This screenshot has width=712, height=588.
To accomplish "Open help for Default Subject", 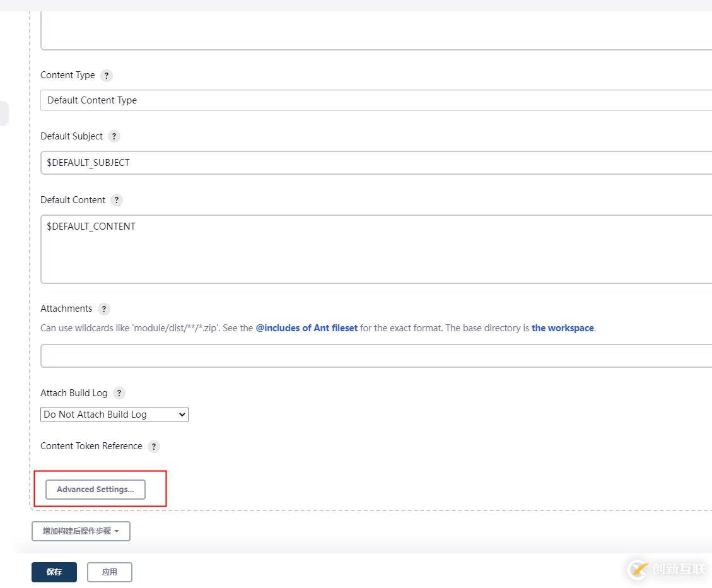I will pyautogui.click(x=114, y=136).
